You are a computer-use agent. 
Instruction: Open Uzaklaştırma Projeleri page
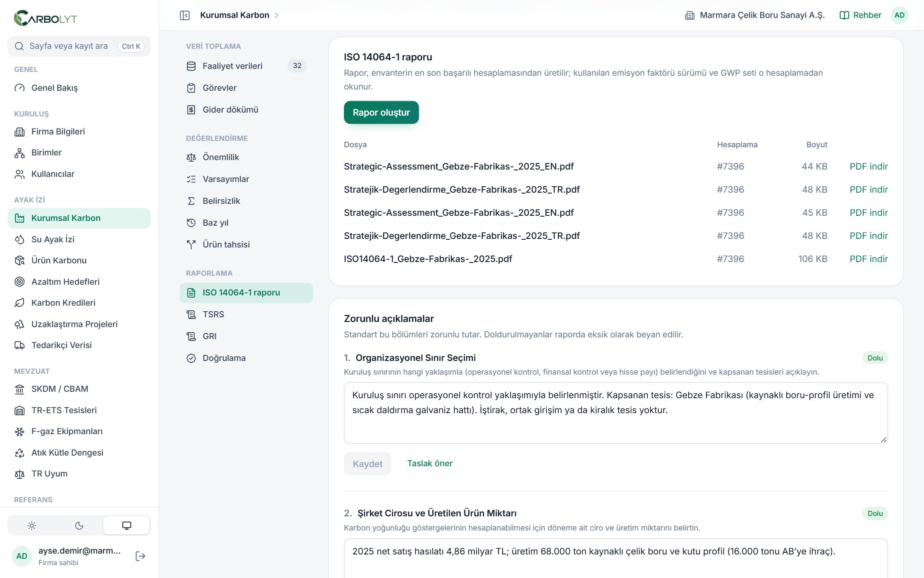point(79,324)
